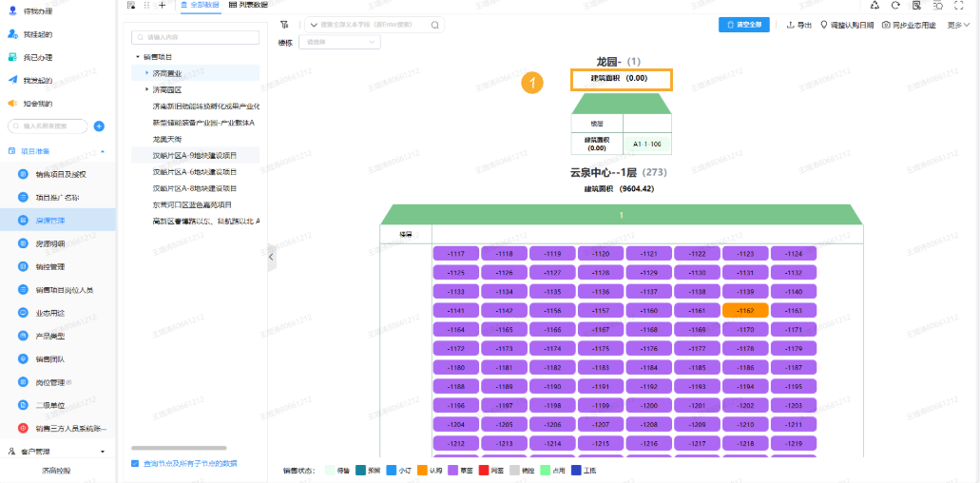Click the 我发起的 paper-plane icon
Viewport: 980px width, 483px height.
11,80
